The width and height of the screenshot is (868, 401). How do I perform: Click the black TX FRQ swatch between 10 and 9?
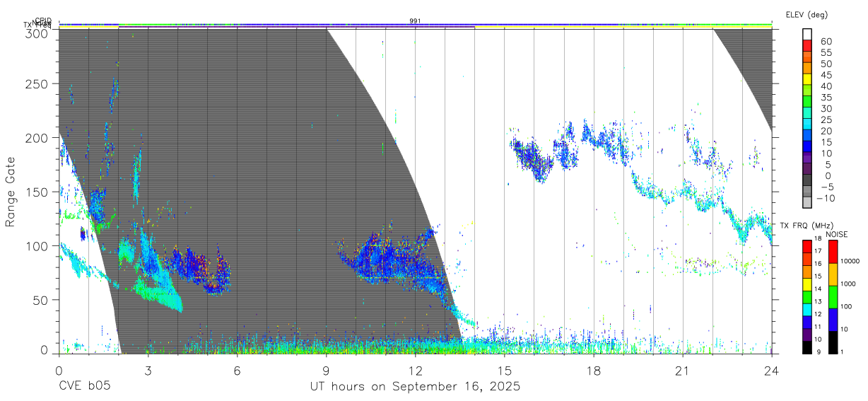pyautogui.click(x=807, y=347)
